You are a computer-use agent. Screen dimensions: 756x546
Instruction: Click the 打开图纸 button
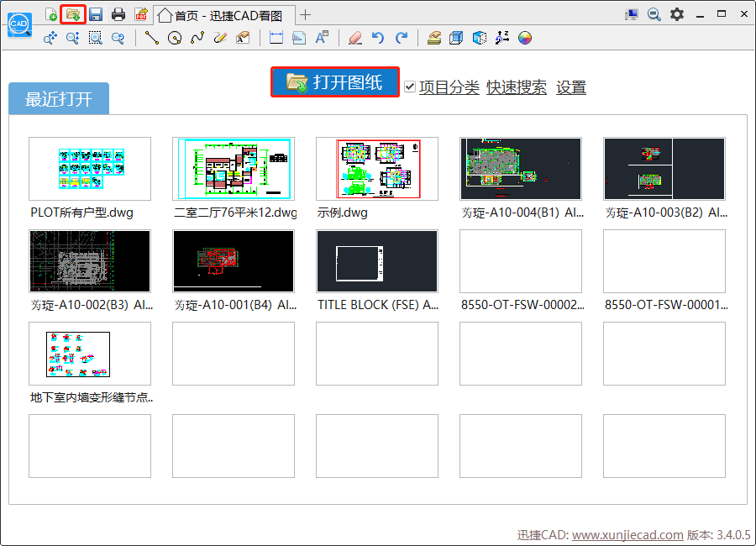pos(335,82)
